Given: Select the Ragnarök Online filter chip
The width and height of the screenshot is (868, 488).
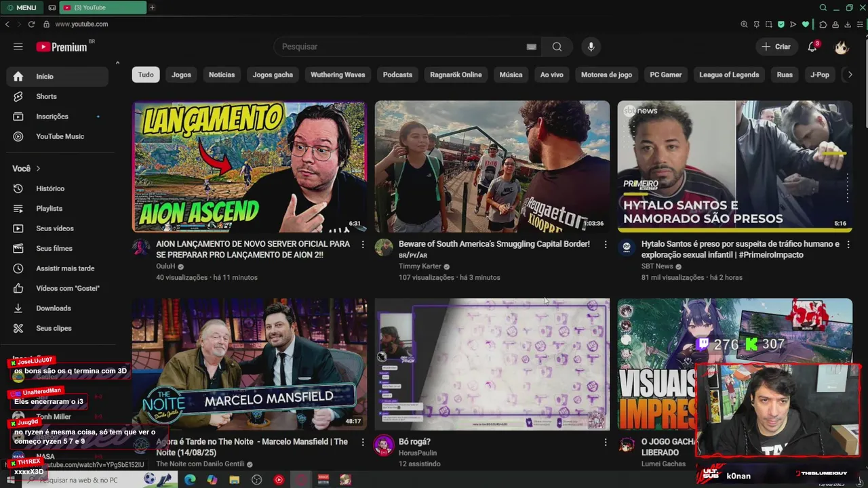Looking at the screenshot, I should tap(456, 75).
